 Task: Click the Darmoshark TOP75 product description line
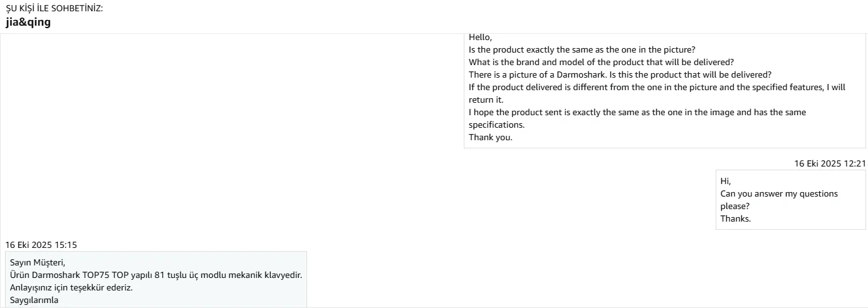click(156, 275)
